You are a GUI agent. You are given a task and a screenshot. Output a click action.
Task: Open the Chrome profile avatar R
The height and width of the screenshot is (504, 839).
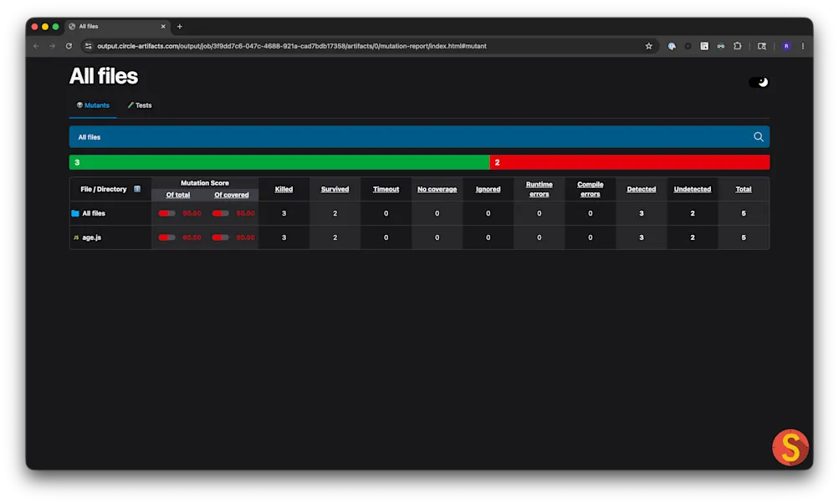pyautogui.click(x=786, y=46)
